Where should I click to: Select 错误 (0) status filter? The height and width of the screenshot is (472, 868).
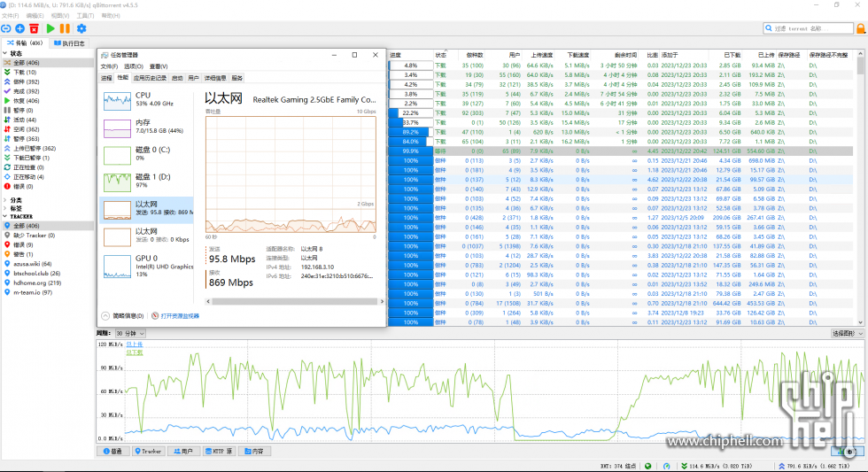[x=23, y=187]
